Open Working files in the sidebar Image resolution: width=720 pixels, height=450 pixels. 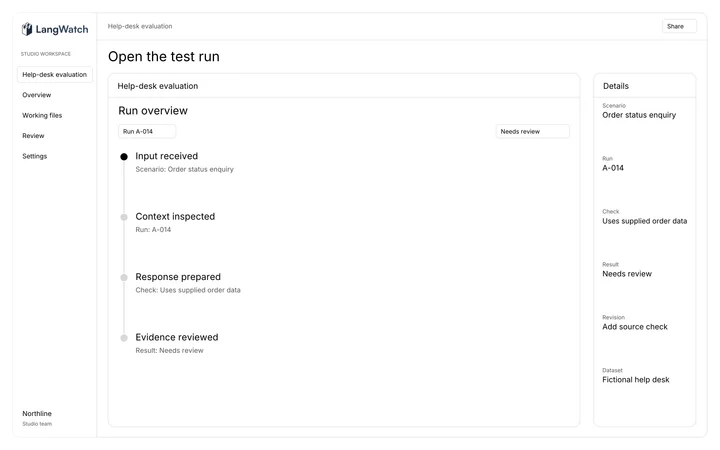coord(42,115)
